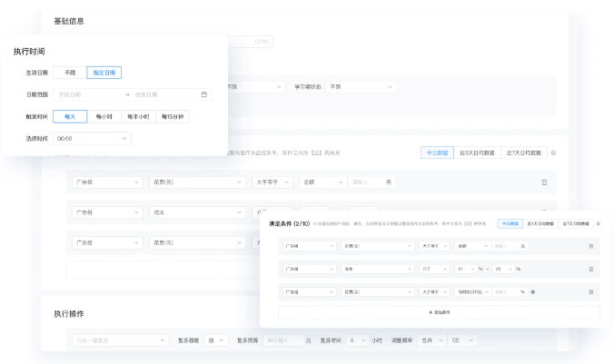
Task: Delete second condition row in 满足条件 panel
Action: (x=590, y=269)
